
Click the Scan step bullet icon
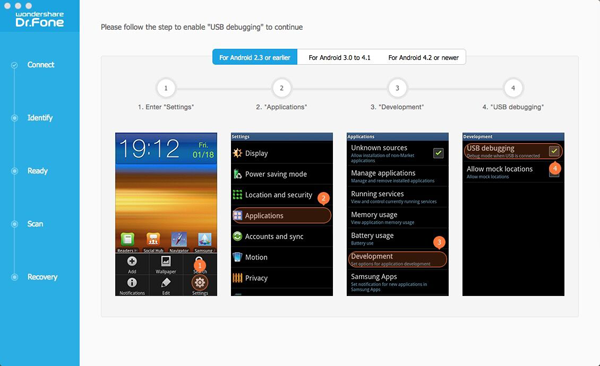pyautogui.click(x=14, y=224)
